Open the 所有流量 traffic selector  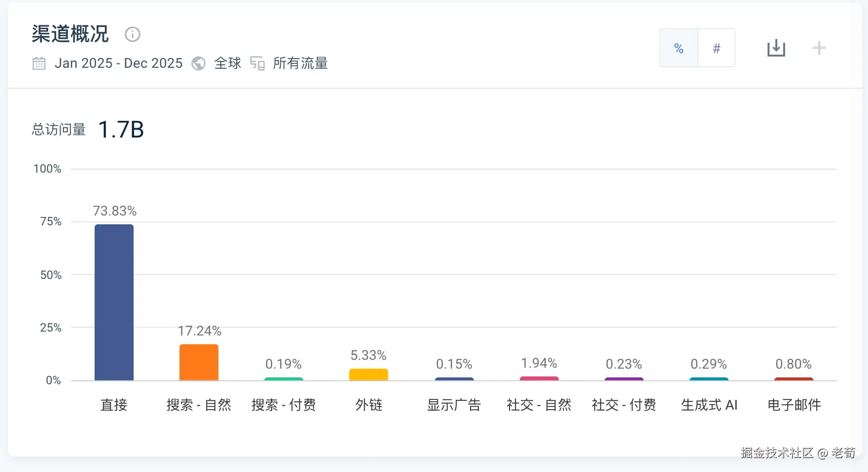[x=300, y=63]
